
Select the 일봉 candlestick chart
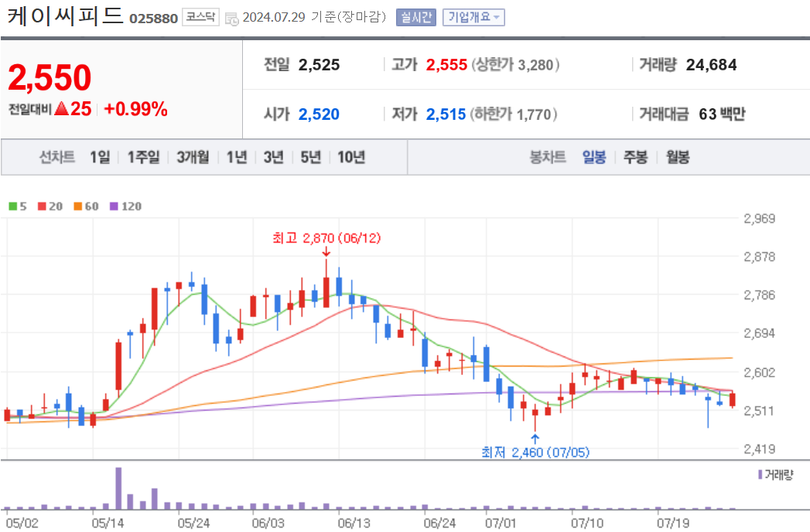[594, 157]
